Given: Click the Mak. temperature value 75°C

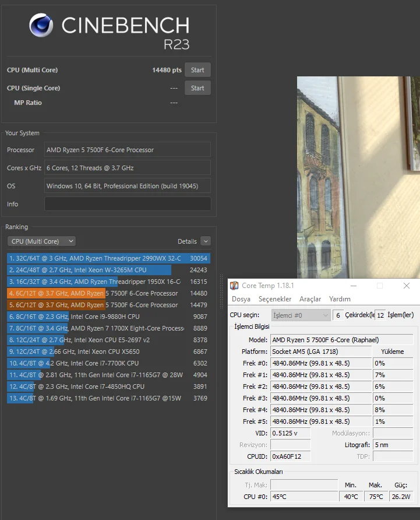Looking at the screenshot, I should click(x=376, y=497).
